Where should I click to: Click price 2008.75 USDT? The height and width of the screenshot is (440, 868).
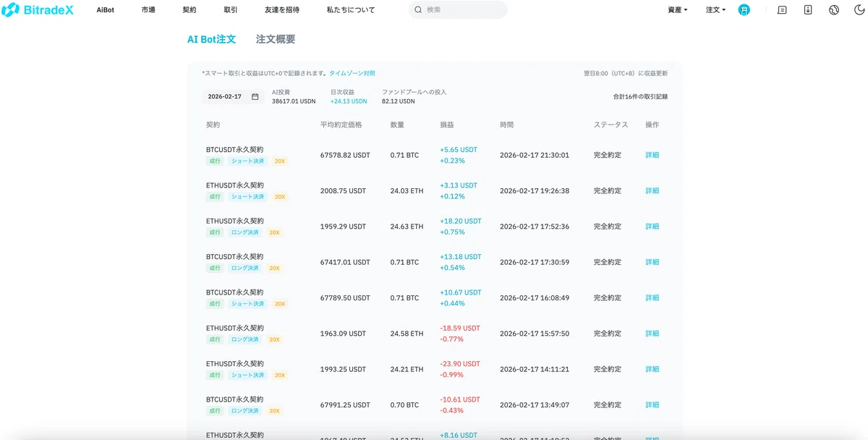tap(343, 191)
